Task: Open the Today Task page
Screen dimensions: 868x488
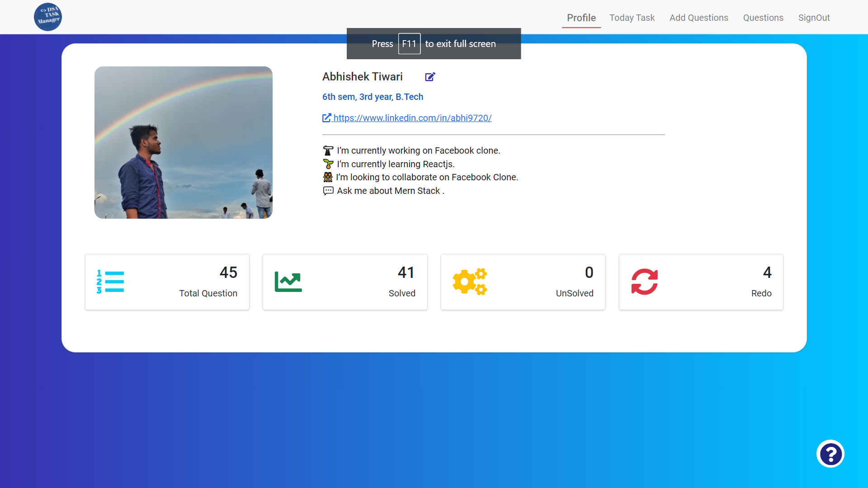Action: click(632, 18)
